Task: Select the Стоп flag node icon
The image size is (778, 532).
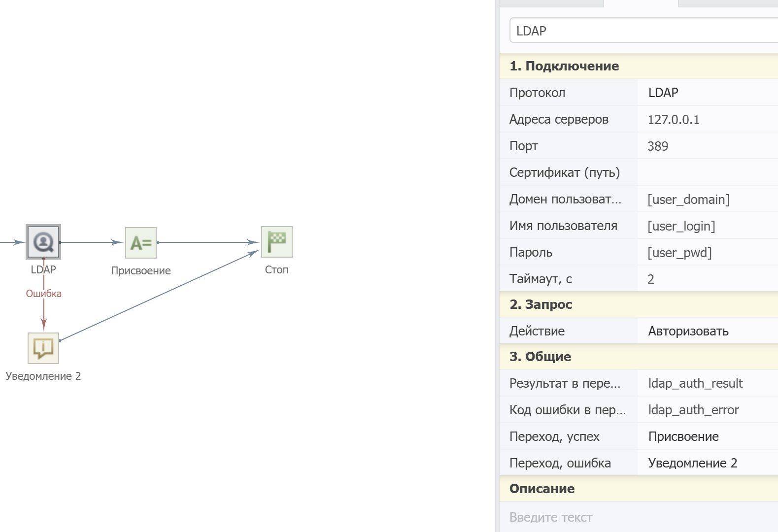Action: click(x=276, y=242)
